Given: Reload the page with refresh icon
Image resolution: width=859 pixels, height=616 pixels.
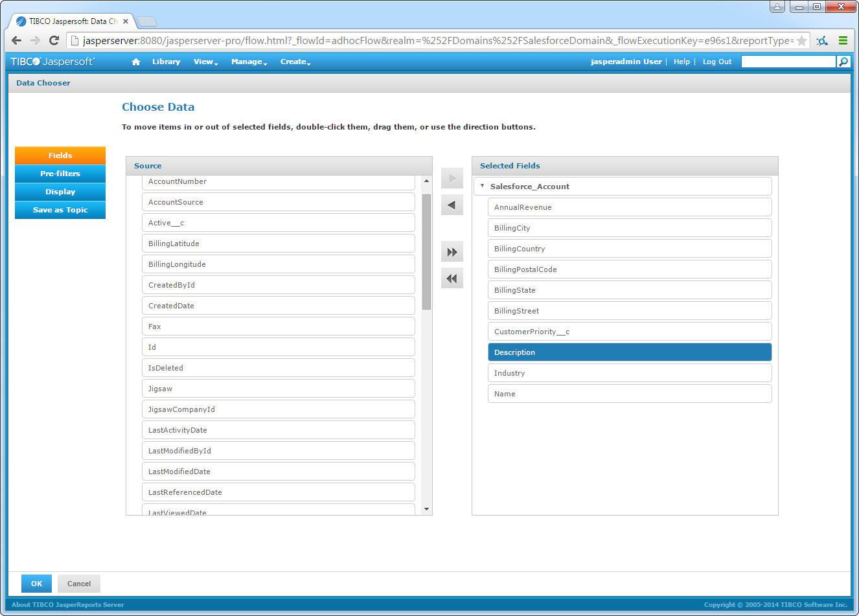Looking at the screenshot, I should (54, 41).
